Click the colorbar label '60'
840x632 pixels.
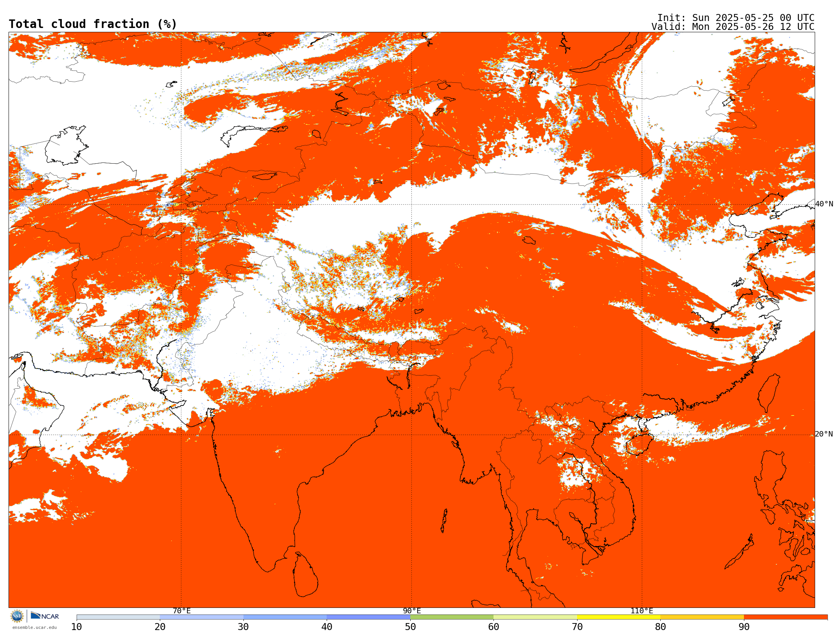tap(493, 627)
